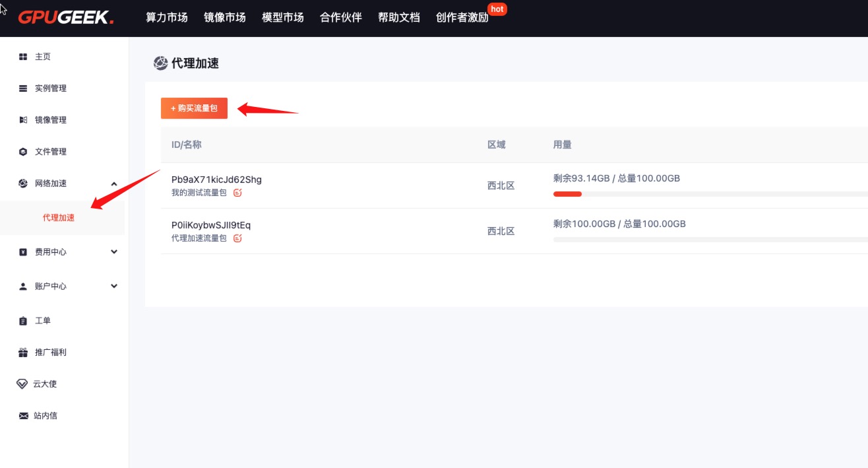Click the home grid icon in sidebar
Image resolution: width=868 pixels, height=468 pixels.
point(23,57)
